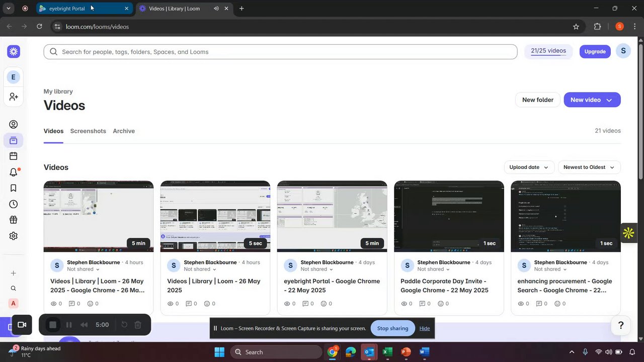
Task: Open PowerPoint from the taskbar
Action: [406, 352]
